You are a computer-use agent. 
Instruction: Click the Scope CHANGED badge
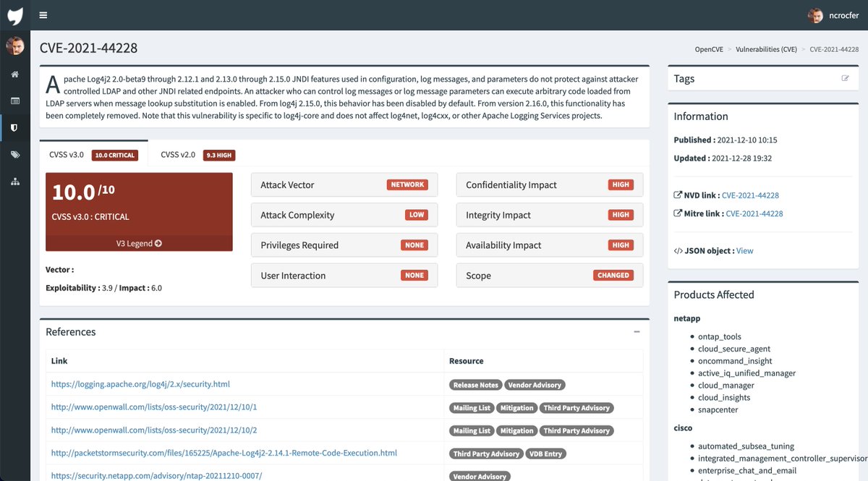point(613,276)
